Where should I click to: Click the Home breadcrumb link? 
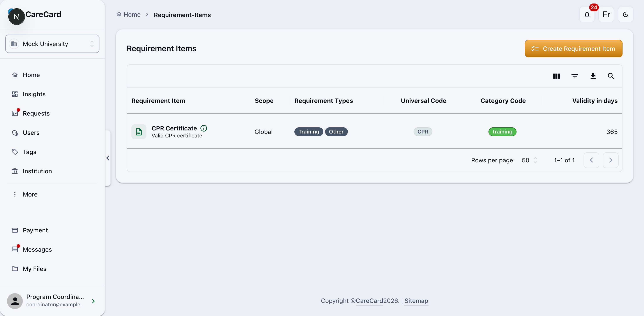[x=132, y=14]
